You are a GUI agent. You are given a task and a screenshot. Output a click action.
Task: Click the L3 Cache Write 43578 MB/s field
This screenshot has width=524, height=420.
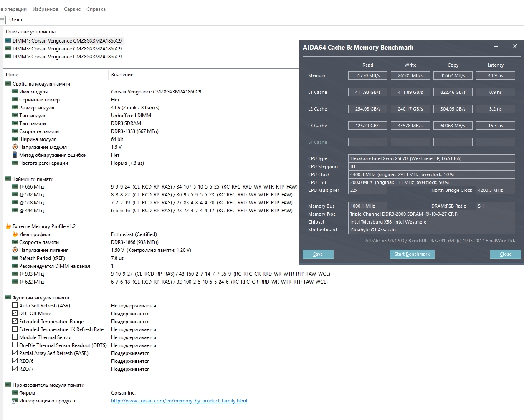tap(410, 126)
